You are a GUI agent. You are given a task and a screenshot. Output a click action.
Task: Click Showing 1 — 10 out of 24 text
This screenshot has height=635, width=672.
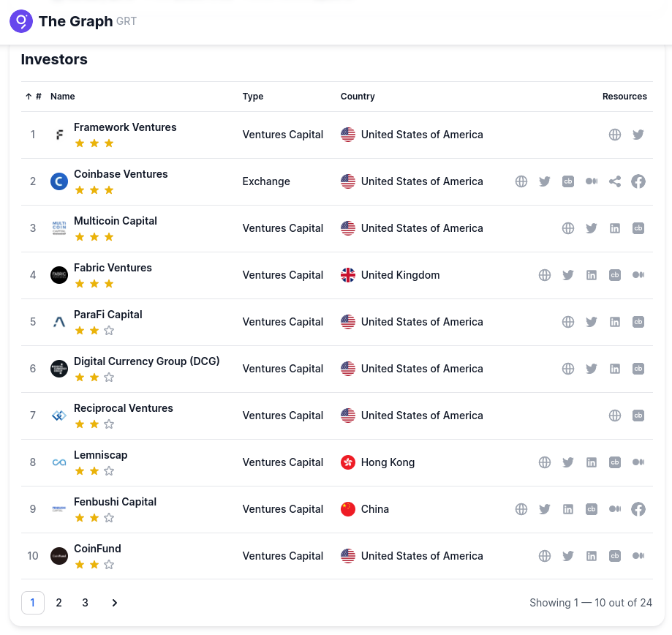(591, 603)
